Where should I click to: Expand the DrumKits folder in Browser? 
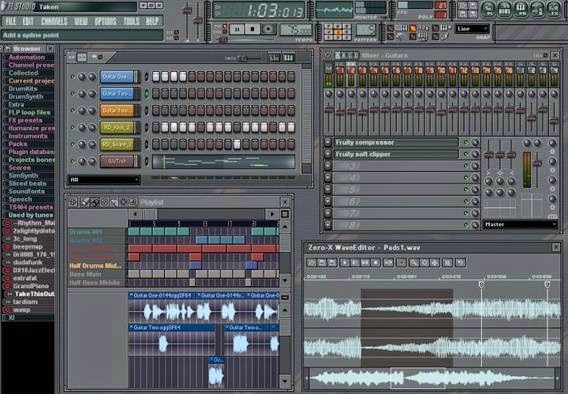pos(22,89)
